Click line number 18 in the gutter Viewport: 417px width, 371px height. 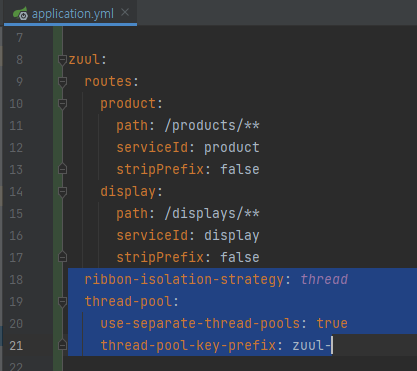click(16, 280)
